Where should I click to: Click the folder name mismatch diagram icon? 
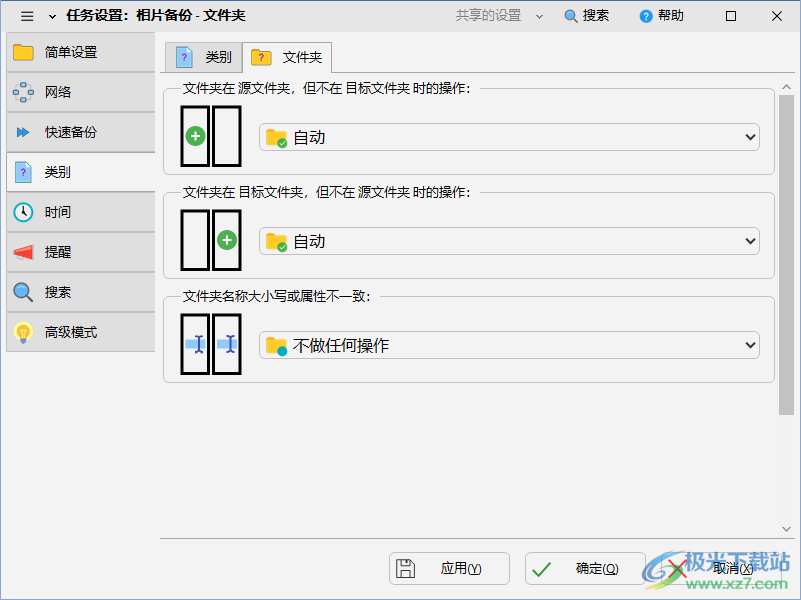pyautogui.click(x=211, y=344)
